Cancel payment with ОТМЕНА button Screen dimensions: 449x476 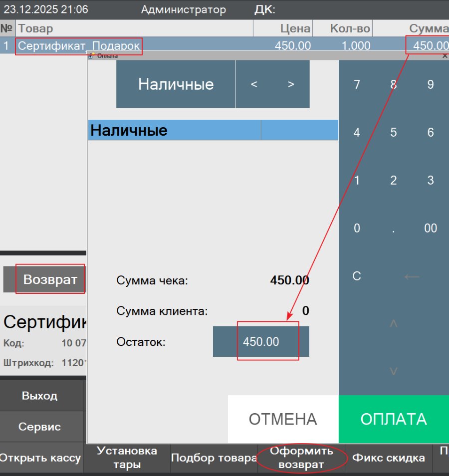tap(283, 419)
